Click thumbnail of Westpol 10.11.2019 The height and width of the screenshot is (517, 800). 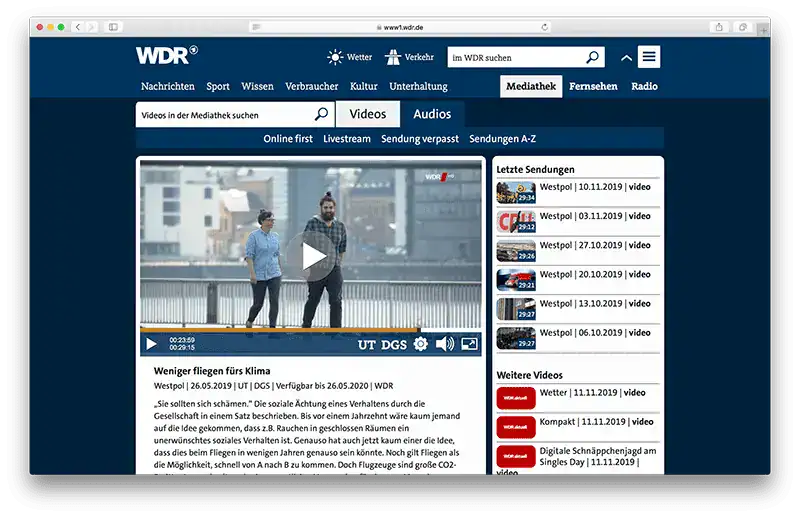coord(516,192)
